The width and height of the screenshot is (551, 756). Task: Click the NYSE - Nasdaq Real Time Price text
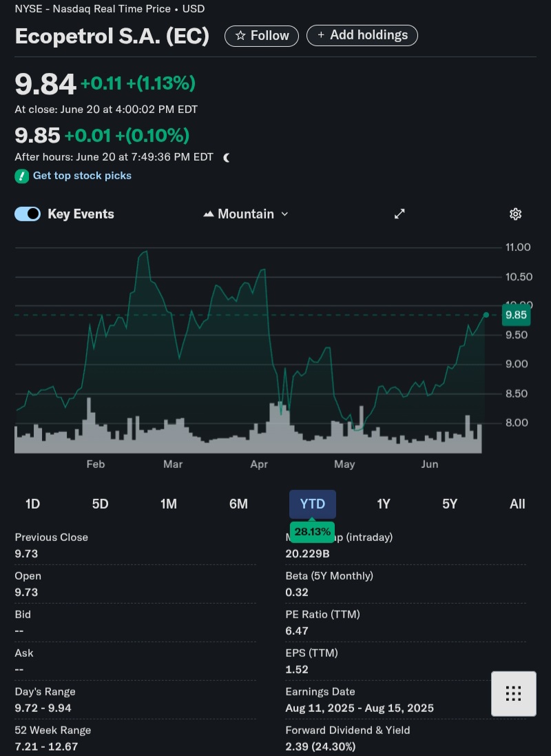click(x=92, y=9)
